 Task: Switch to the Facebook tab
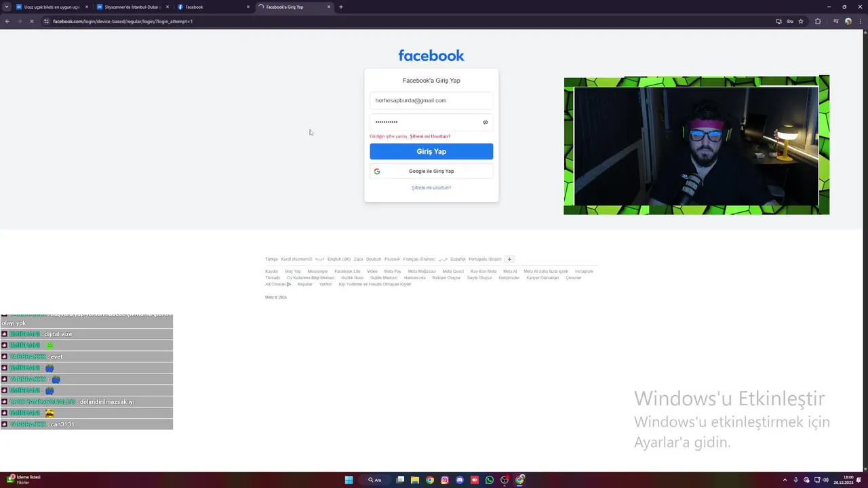tap(214, 7)
